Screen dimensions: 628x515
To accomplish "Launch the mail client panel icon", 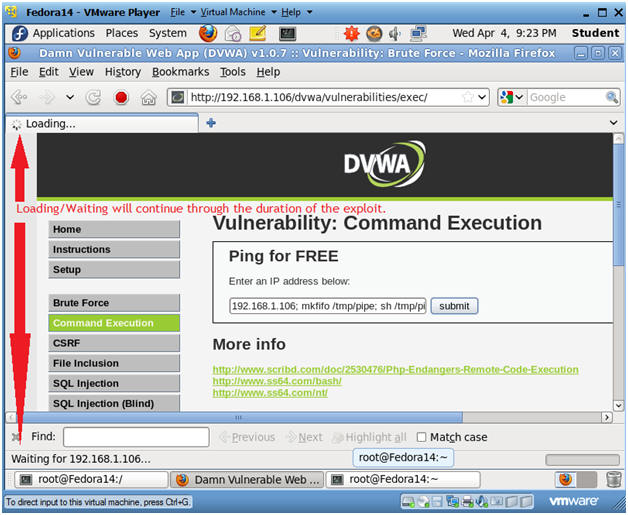I will click(233, 34).
